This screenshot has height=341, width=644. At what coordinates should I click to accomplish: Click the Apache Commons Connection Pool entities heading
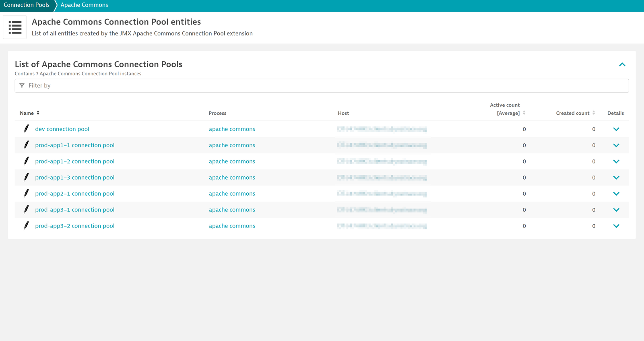[x=116, y=22]
